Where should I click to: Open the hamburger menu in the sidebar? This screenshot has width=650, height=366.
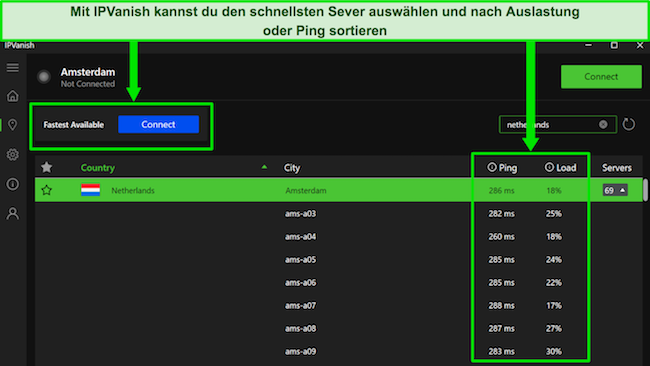[x=12, y=67]
